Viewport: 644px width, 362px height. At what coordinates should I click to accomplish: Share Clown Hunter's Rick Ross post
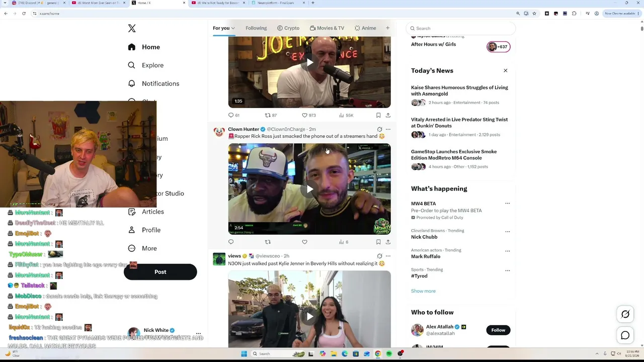click(x=388, y=242)
